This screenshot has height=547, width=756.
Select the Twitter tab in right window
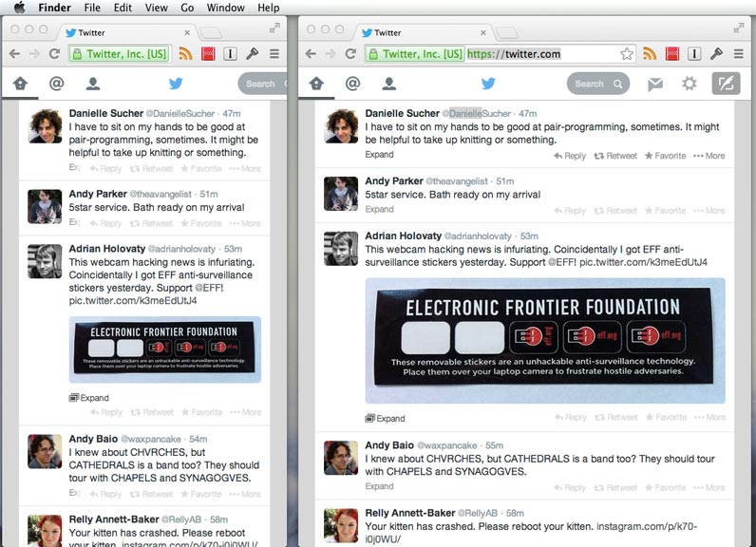point(424,33)
